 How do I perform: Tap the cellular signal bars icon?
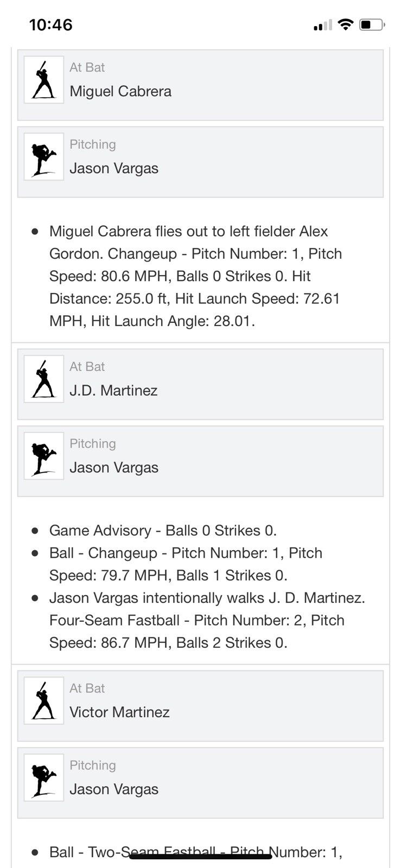[x=322, y=25]
